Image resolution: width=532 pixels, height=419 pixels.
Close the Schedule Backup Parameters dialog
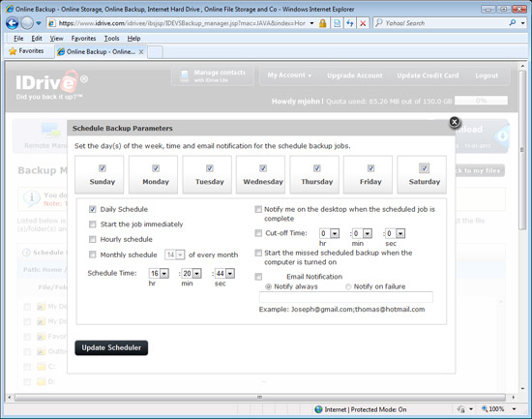455,122
